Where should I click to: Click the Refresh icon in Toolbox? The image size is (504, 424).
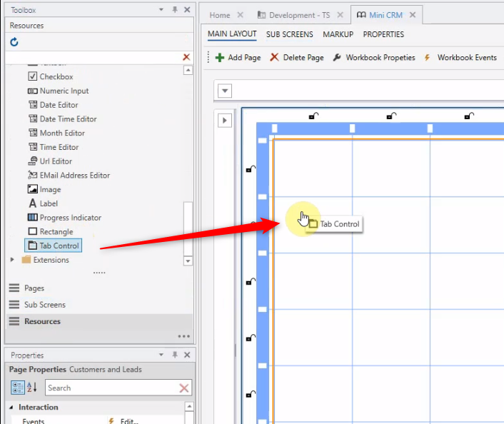pyautogui.click(x=14, y=42)
